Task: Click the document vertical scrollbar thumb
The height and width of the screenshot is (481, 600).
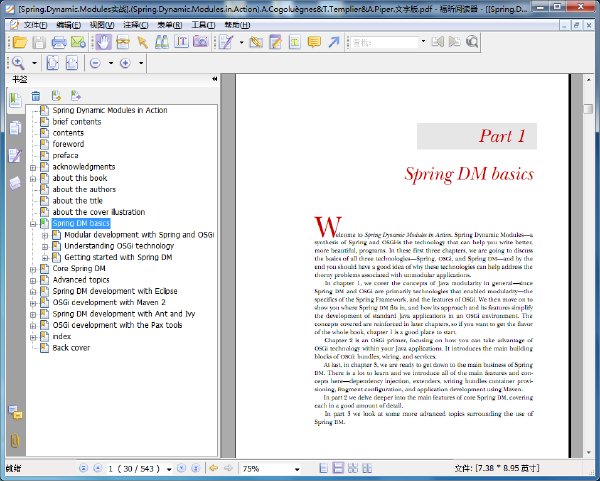Action: (588, 109)
